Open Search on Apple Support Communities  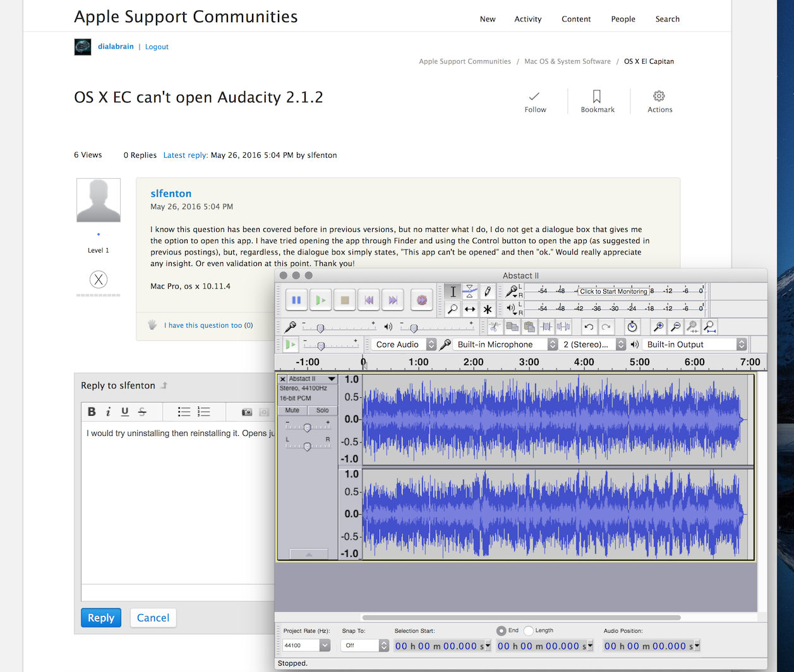tap(667, 19)
